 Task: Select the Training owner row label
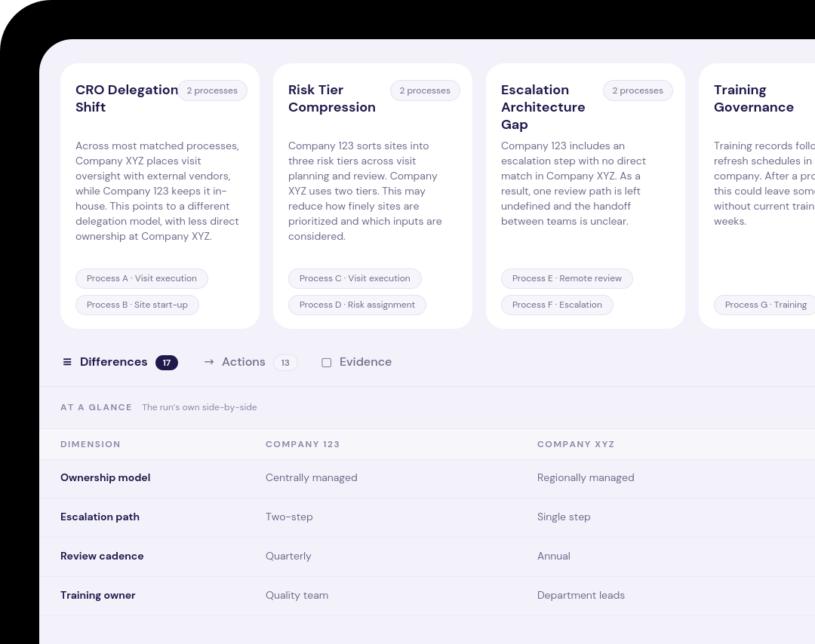coord(97,595)
